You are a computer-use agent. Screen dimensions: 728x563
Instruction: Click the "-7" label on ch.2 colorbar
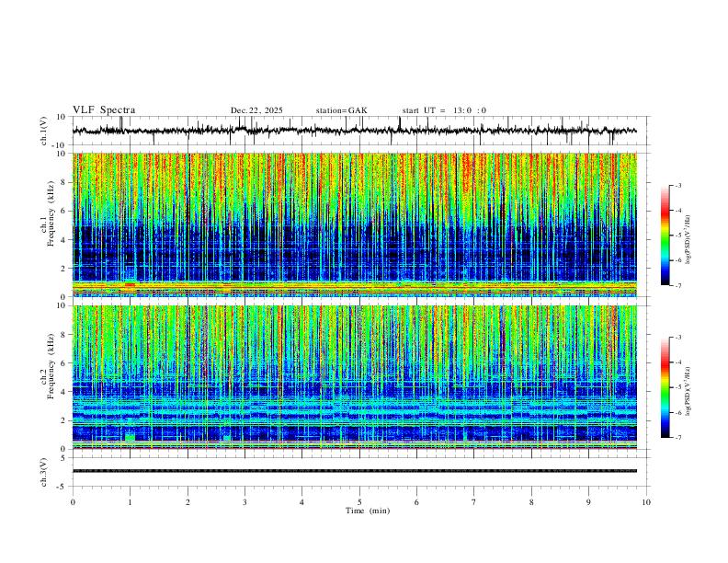(x=677, y=437)
